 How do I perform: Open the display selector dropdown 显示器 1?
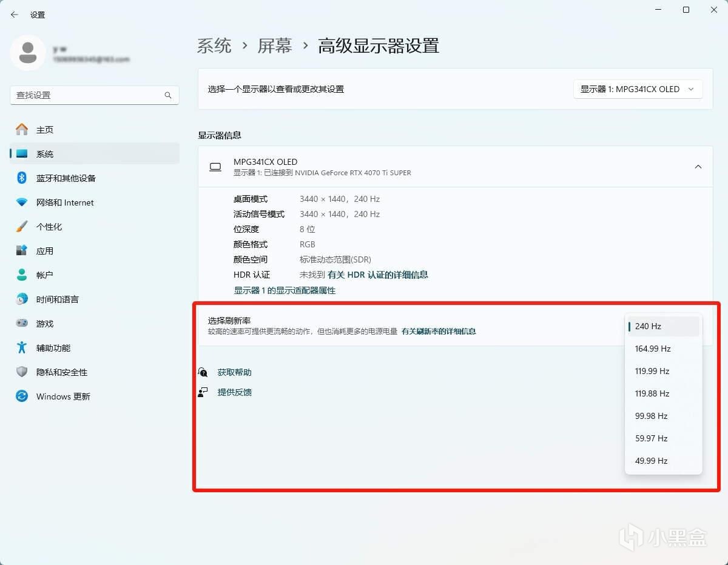[638, 89]
